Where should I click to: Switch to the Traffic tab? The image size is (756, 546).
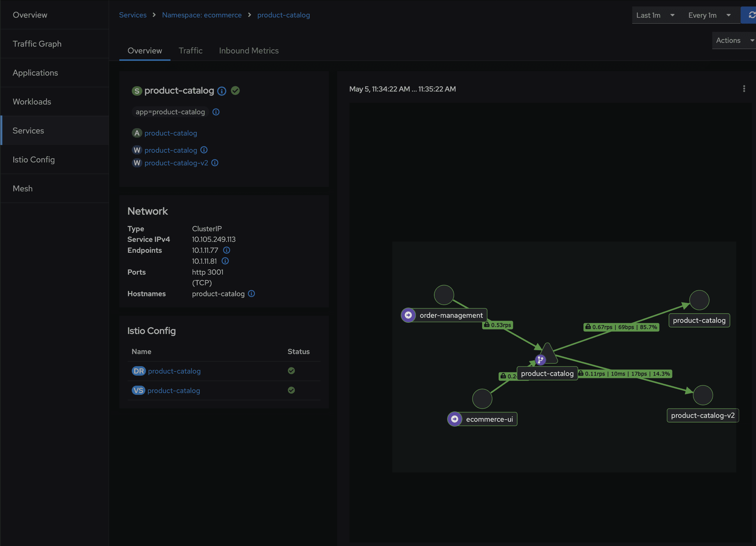pyautogui.click(x=190, y=50)
